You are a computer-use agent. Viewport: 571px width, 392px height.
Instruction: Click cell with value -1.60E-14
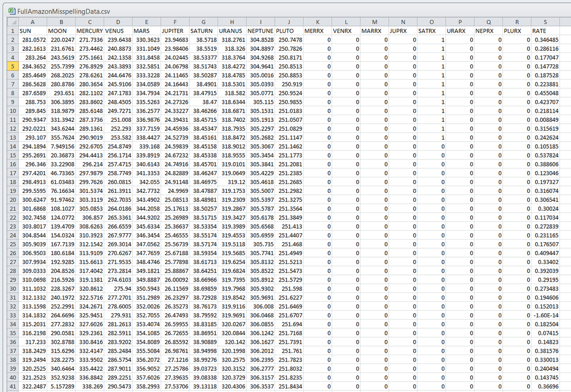[545, 315]
